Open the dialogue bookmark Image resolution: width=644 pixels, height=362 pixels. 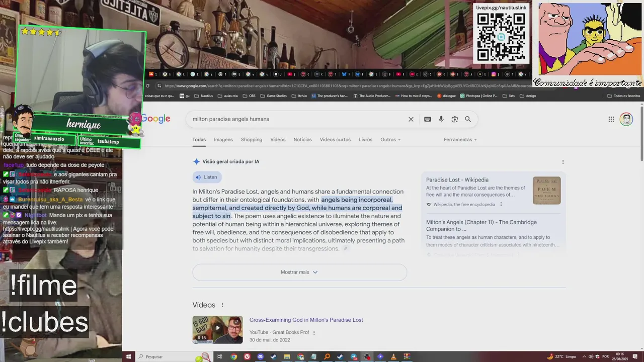[446, 96]
